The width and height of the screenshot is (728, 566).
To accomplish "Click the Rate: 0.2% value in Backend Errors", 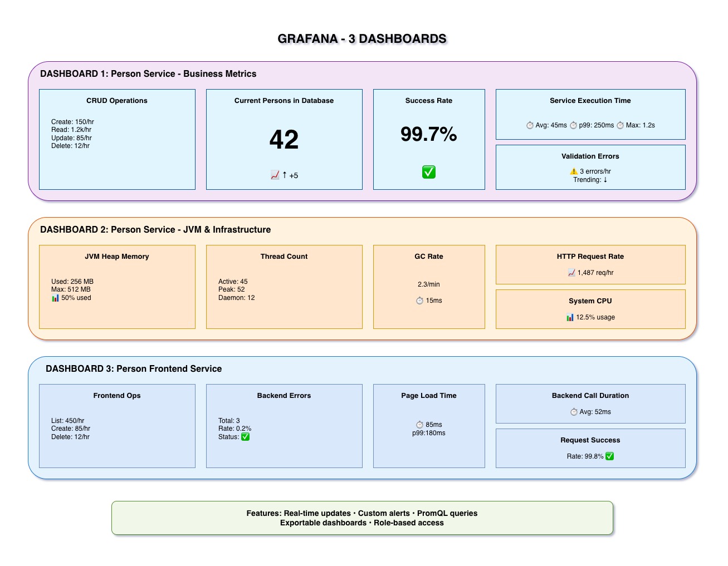I will (235, 429).
